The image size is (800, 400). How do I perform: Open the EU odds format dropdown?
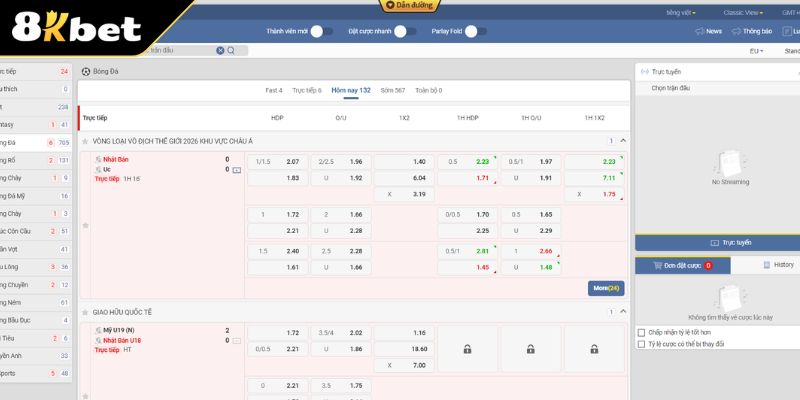pos(756,50)
